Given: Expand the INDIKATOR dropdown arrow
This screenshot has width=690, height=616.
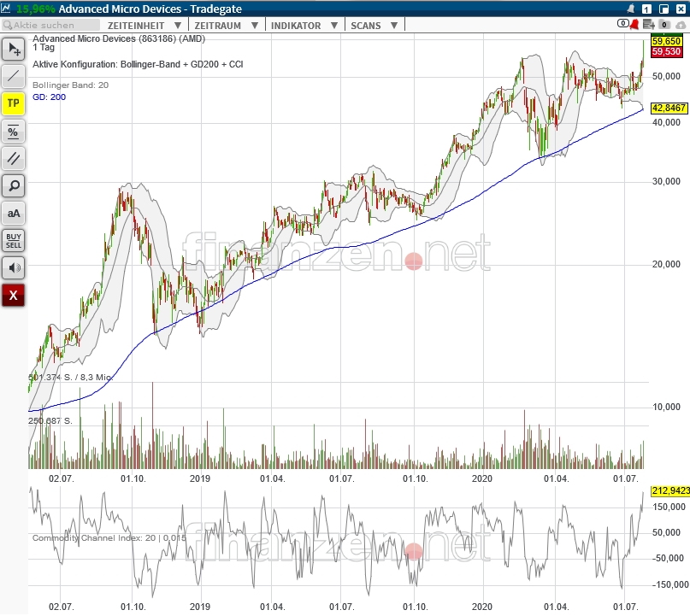Looking at the screenshot, I should click(x=334, y=26).
